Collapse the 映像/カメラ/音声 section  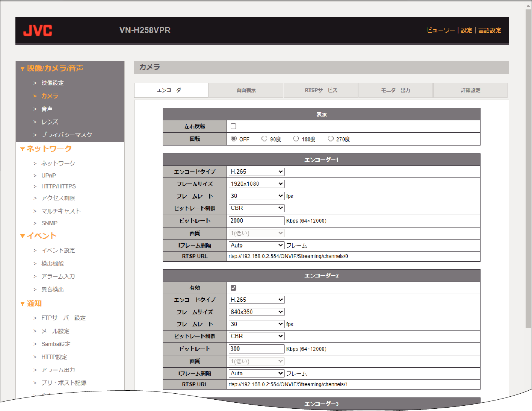[52, 68]
